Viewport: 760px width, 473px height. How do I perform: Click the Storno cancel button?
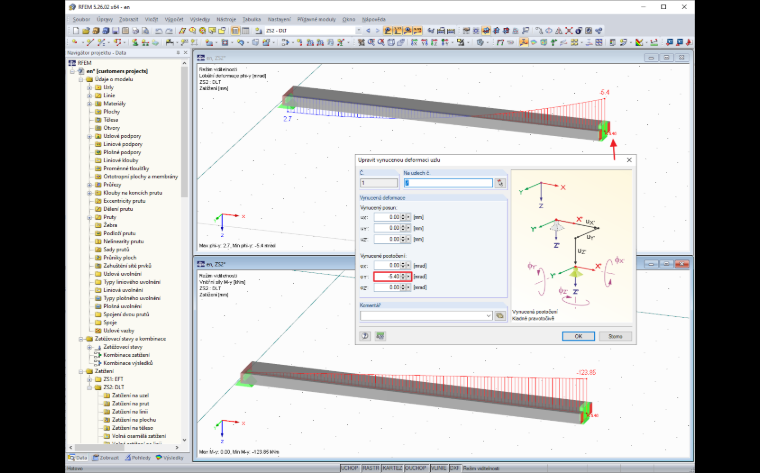pos(615,336)
